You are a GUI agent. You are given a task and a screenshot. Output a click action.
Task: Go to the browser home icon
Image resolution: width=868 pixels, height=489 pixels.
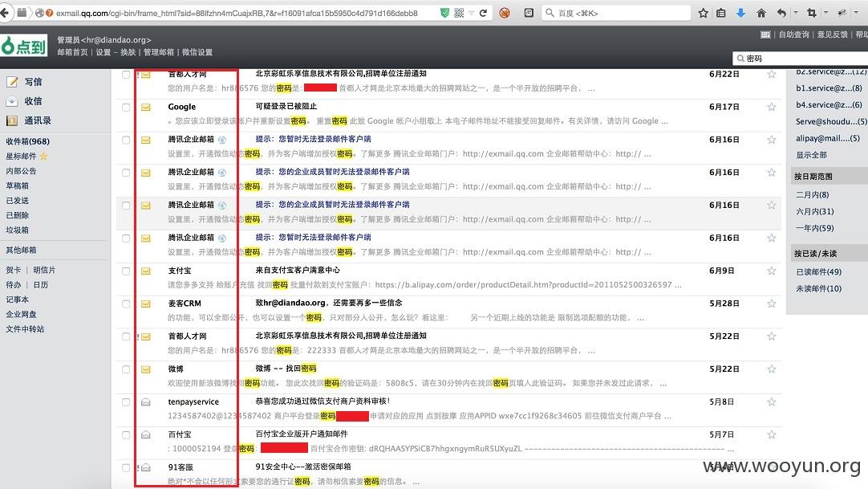[761, 13]
